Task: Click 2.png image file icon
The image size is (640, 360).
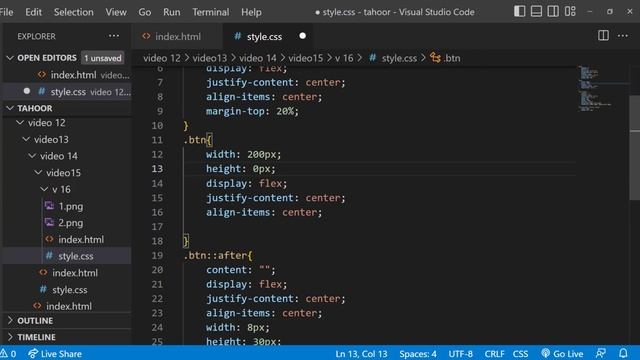Action: click(49, 222)
